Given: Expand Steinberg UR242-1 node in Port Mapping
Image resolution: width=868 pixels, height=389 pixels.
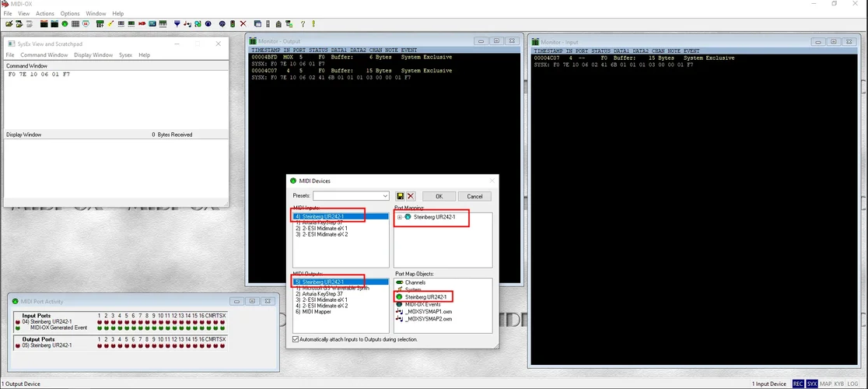Looking at the screenshot, I should (x=400, y=217).
